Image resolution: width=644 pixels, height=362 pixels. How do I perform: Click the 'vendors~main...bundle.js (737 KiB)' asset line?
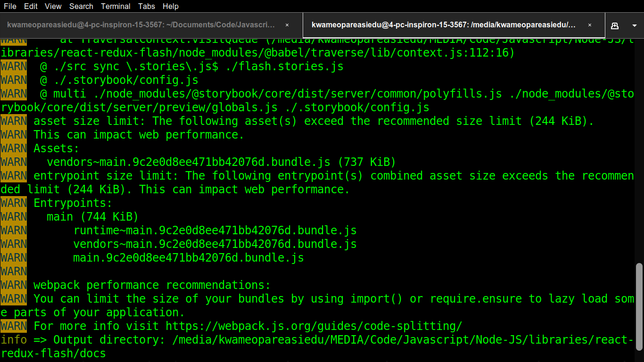click(221, 162)
